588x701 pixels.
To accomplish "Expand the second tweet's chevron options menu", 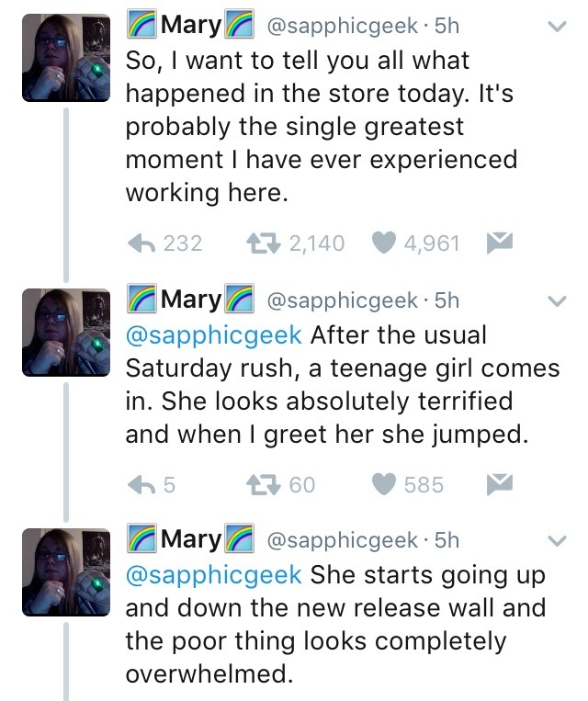I will [x=555, y=300].
